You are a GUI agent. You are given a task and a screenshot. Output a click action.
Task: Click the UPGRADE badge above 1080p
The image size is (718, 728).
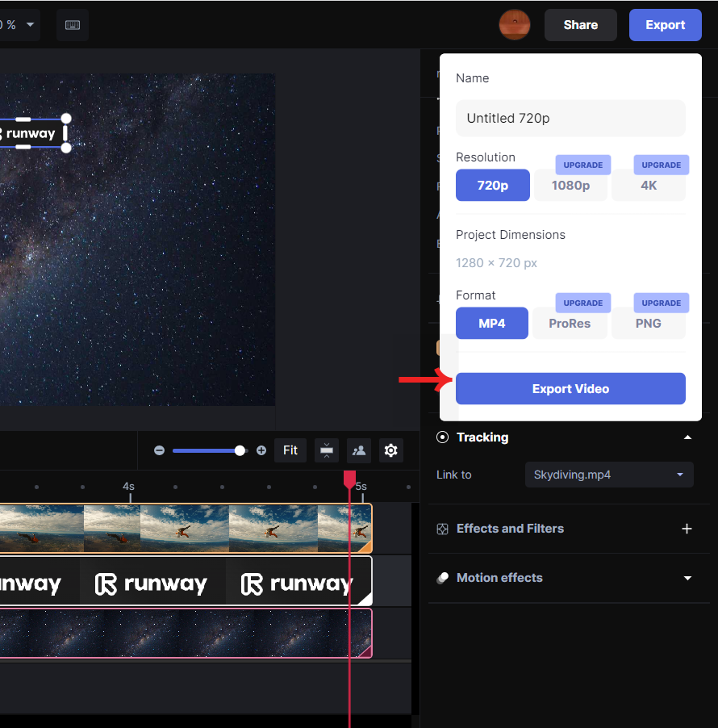pyautogui.click(x=583, y=165)
